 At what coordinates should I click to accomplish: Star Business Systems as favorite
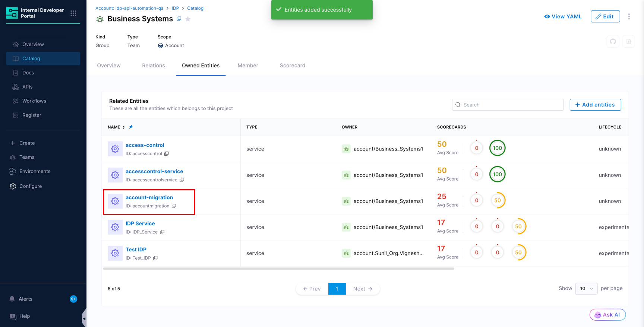(188, 19)
